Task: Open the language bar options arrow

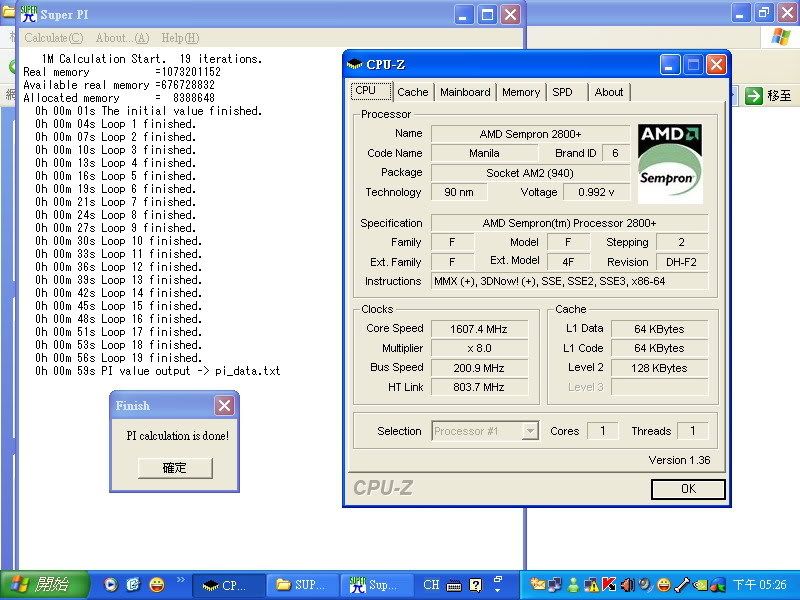Action: [498, 589]
